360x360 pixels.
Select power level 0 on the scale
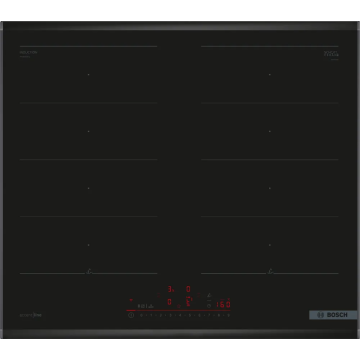pos(141,315)
